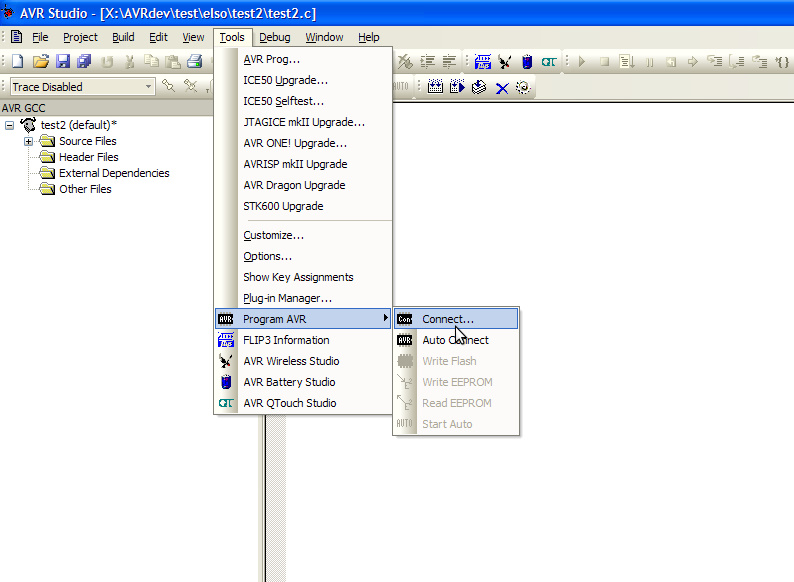Screen dimensions: 794x582
Task: Click the Cut scissors icon
Action: 130,62
